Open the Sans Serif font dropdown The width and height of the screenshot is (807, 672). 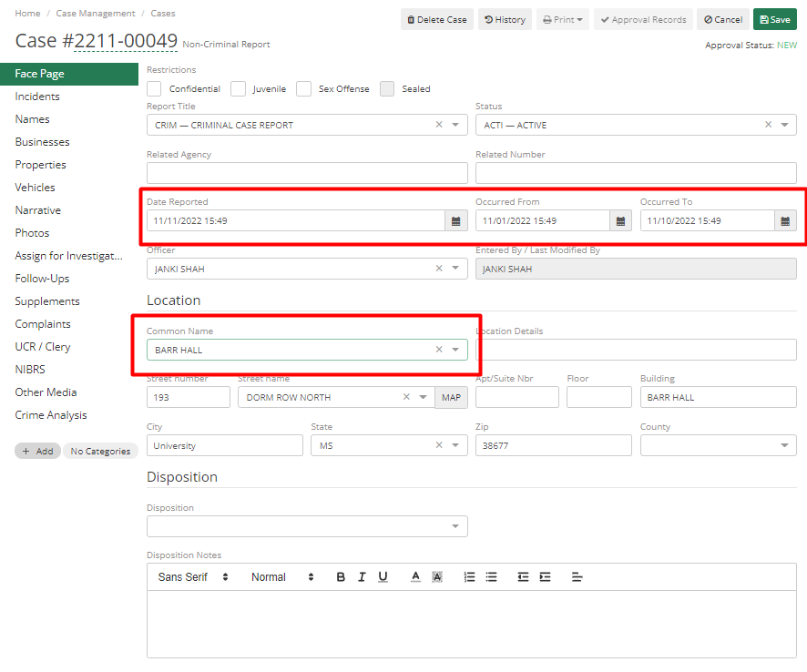point(191,576)
